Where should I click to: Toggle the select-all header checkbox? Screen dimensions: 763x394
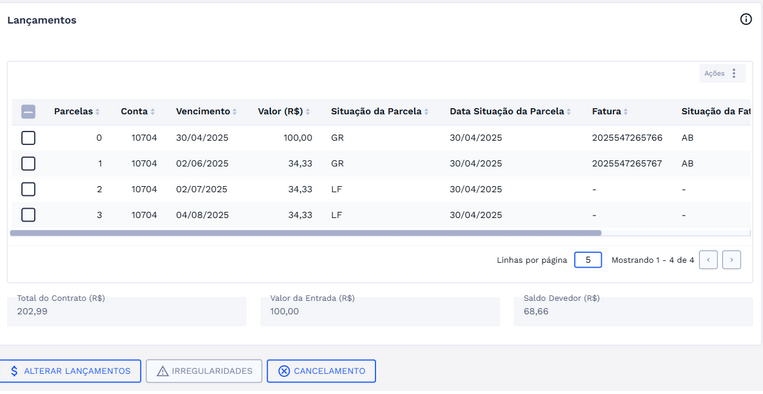click(x=28, y=112)
